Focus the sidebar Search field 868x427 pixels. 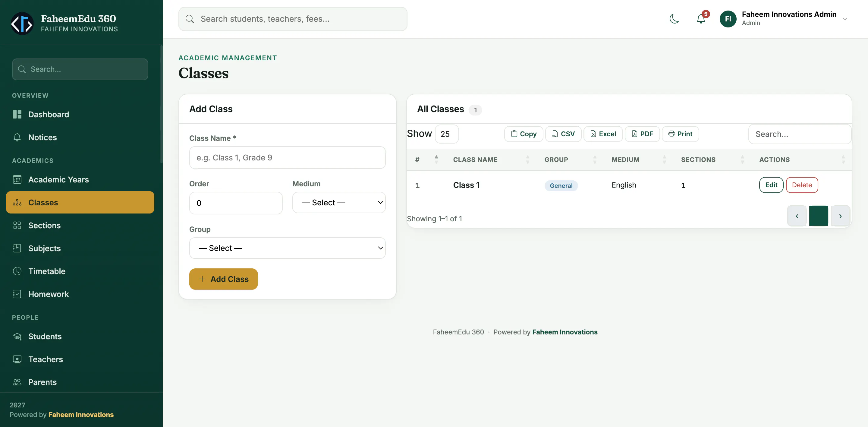80,69
